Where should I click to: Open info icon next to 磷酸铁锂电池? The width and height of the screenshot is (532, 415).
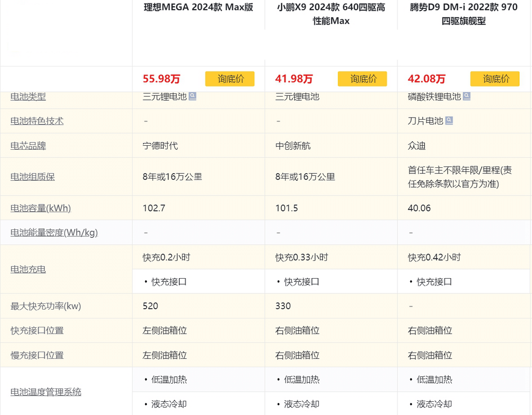tap(466, 96)
